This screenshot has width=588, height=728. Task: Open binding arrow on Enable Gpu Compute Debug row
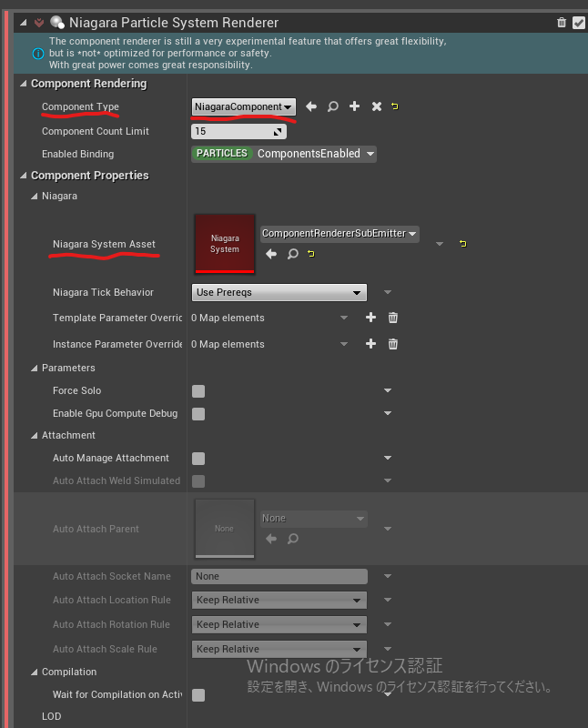tap(388, 413)
